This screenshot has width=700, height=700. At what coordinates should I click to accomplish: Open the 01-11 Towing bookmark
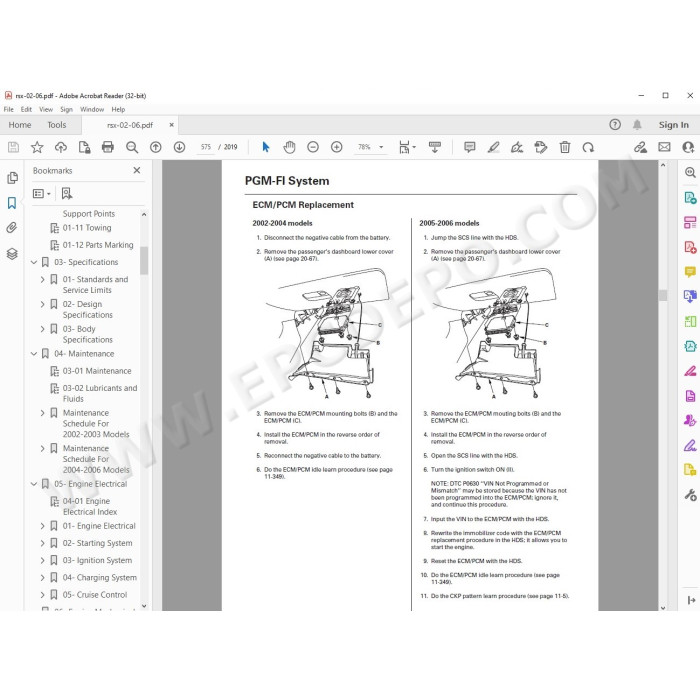(87, 228)
